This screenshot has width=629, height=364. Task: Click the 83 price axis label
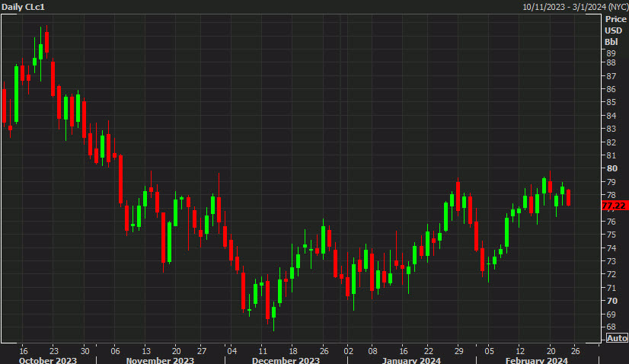(611, 129)
